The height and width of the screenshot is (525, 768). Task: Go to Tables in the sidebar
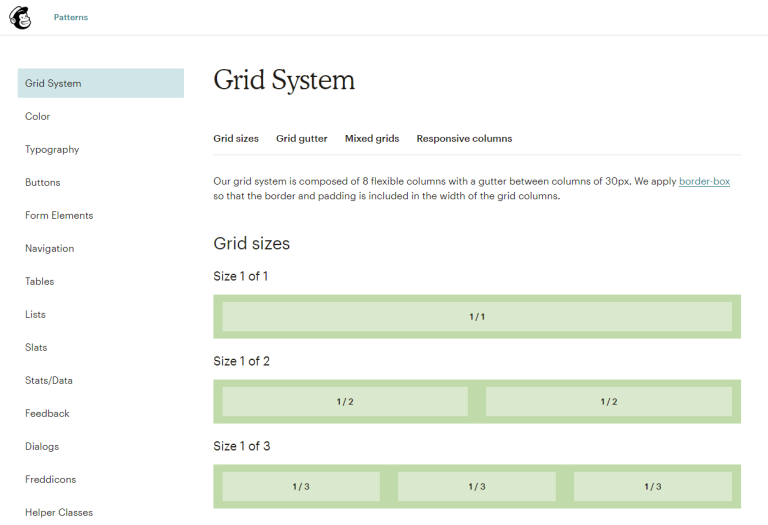[40, 282]
